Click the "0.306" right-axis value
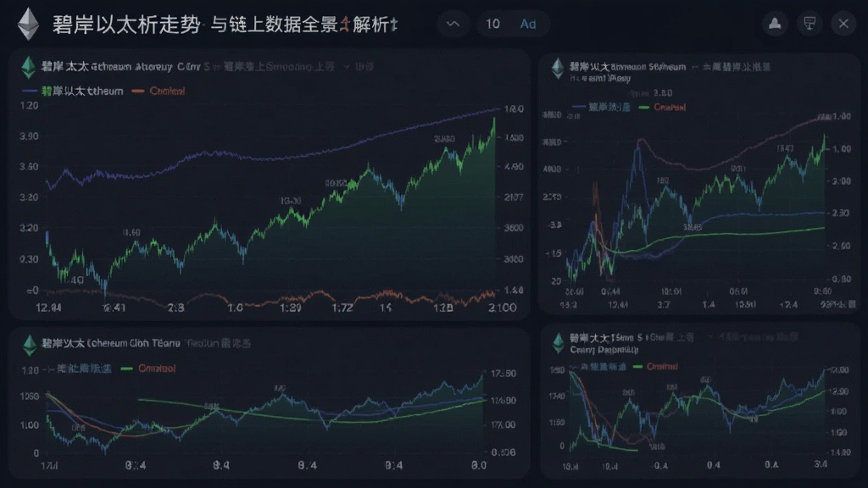Image resolution: width=868 pixels, height=488 pixels. [504, 452]
